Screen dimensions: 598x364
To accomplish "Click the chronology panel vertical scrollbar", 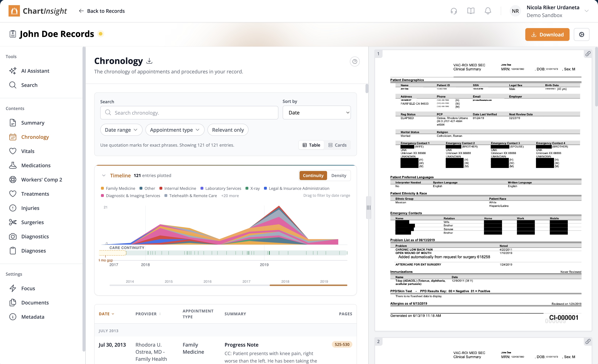I will (x=367, y=89).
